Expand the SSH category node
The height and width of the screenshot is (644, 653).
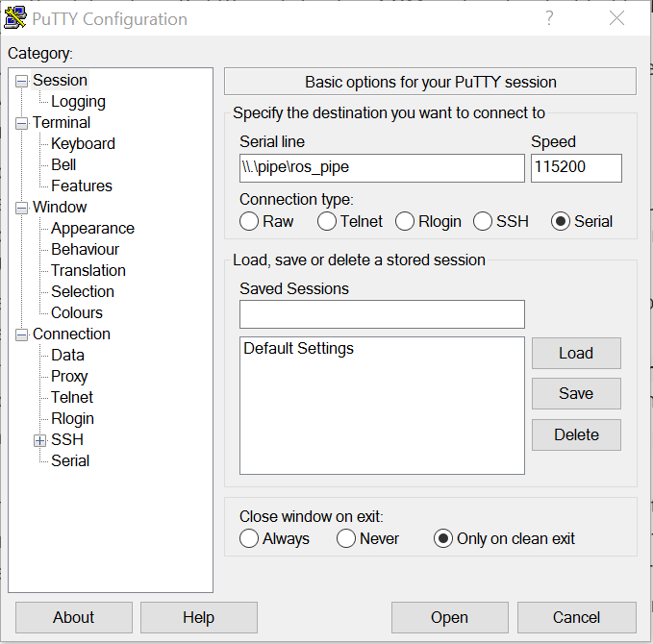coord(39,440)
